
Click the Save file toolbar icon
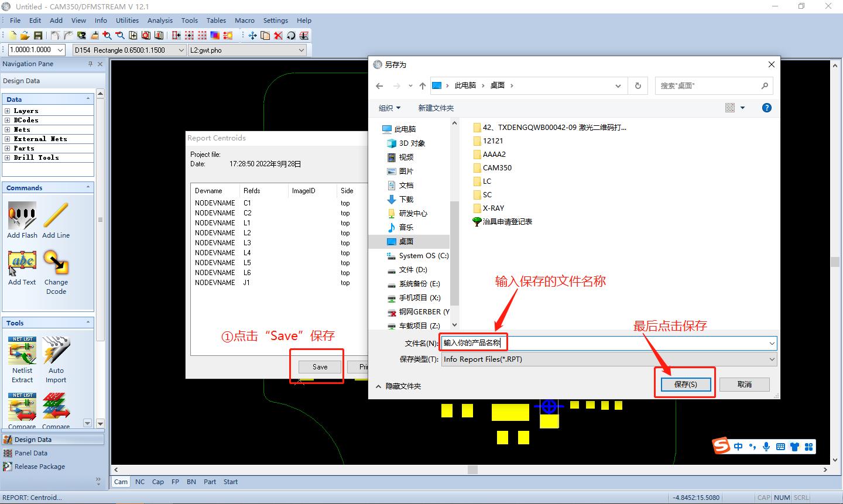point(38,36)
